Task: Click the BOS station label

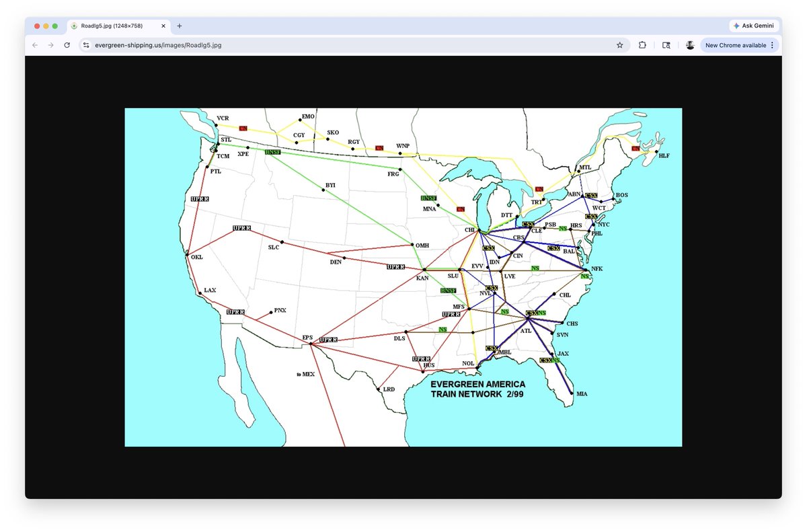Action: 621,195
